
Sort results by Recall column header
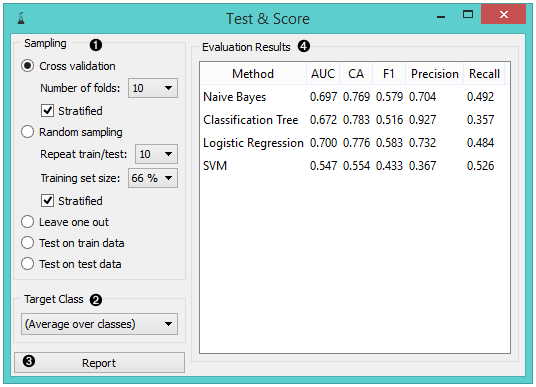[484, 74]
